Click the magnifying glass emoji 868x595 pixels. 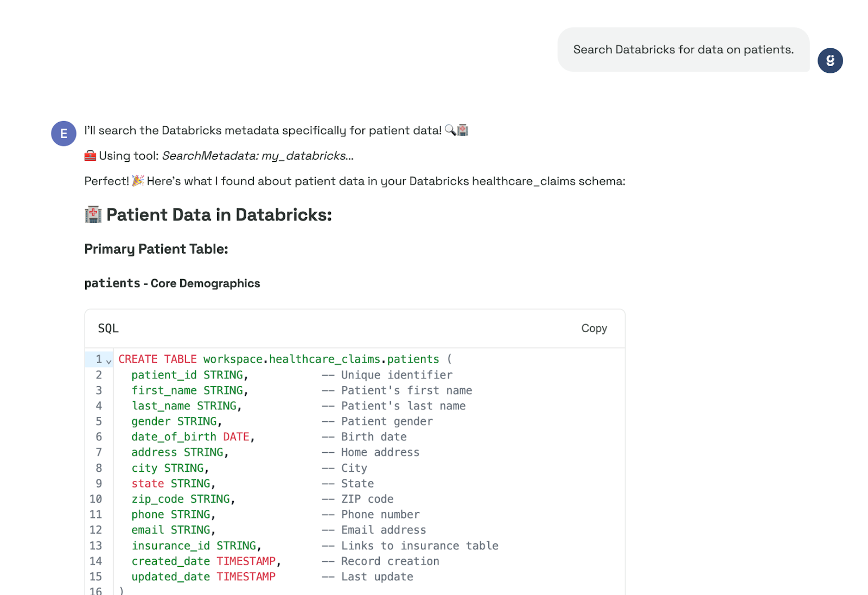coord(450,130)
